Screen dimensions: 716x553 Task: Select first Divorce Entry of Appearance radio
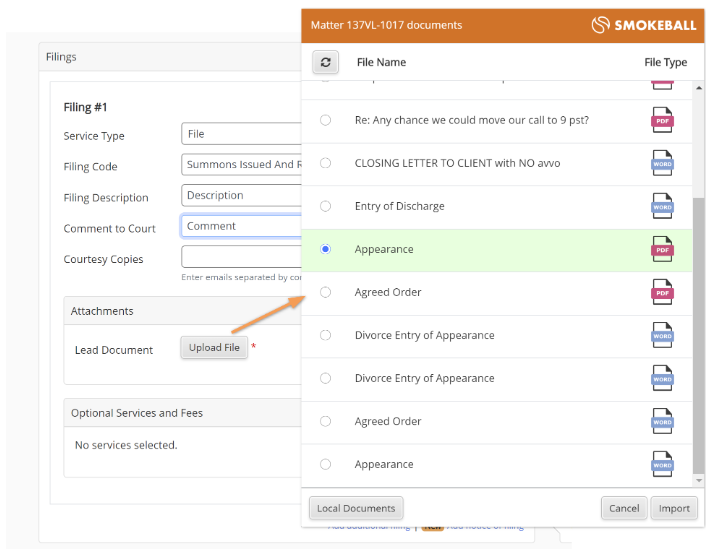326,335
